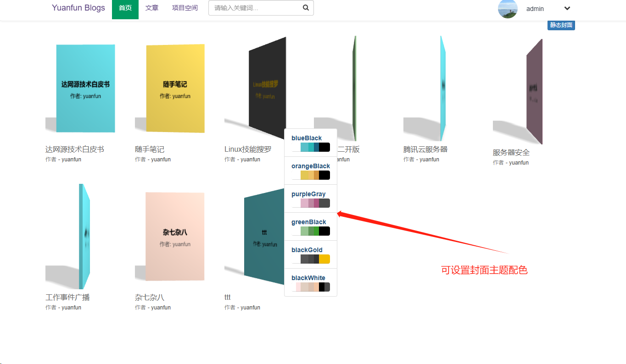The height and width of the screenshot is (364, 626).
Task: Select the blackGold theme palette
Action: [311, 254]
